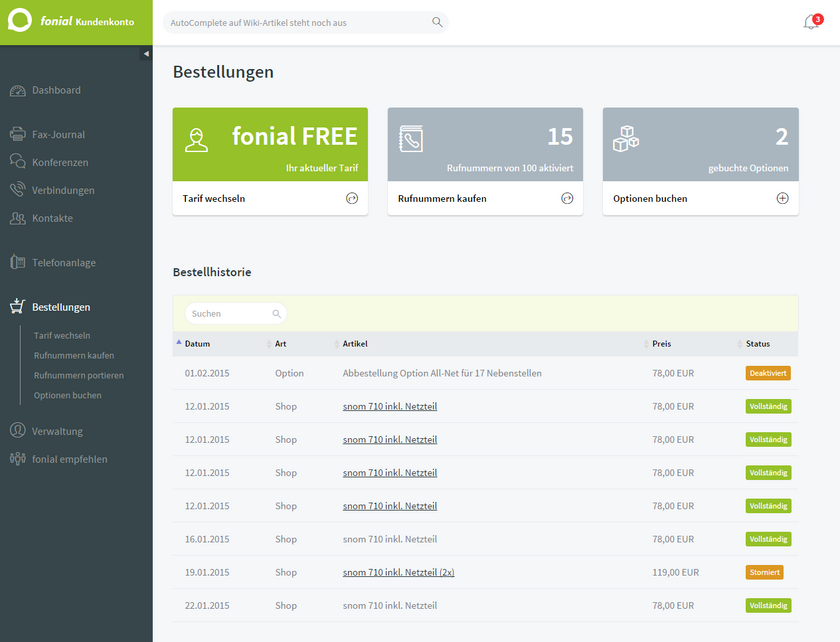Focus the Suchen field in Bestellhistorie
The width and height of the screenshot is (840, 642).
tap(228, 314)
